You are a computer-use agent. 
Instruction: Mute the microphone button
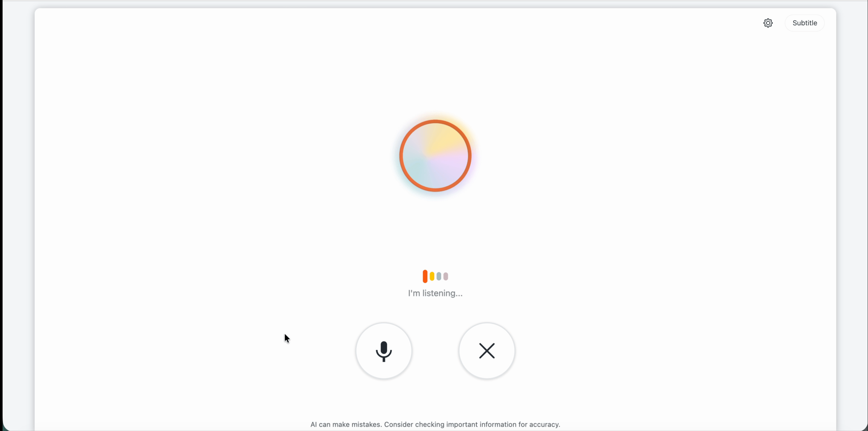384,351
